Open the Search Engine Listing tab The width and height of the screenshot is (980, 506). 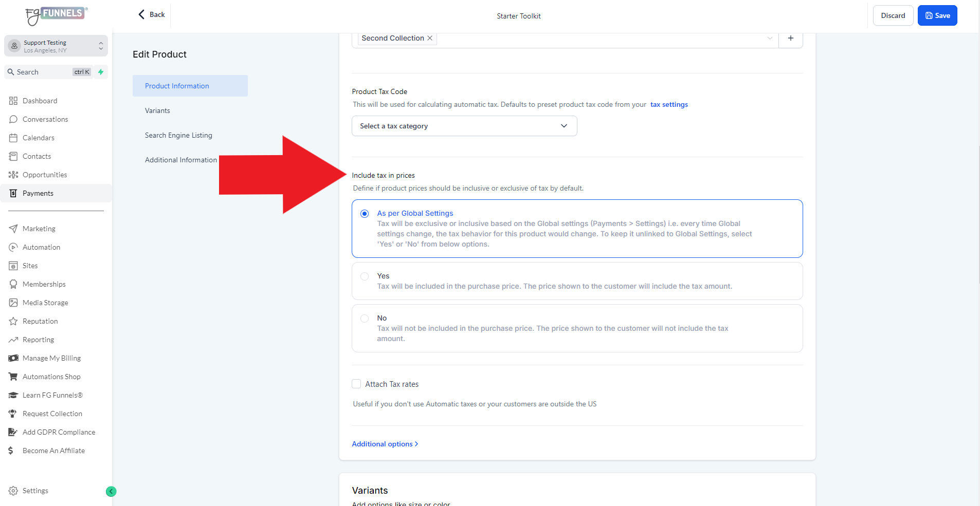(178, 135)
